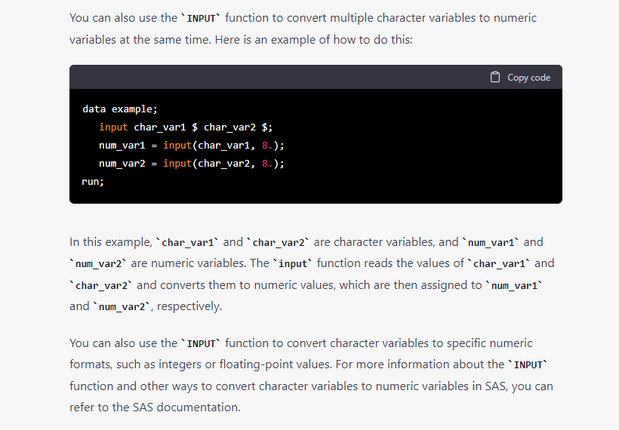The image size is (619, 430).
Task: Click the 'In this example' opening words
Action: pyautogui.click(x=110, y=243)
